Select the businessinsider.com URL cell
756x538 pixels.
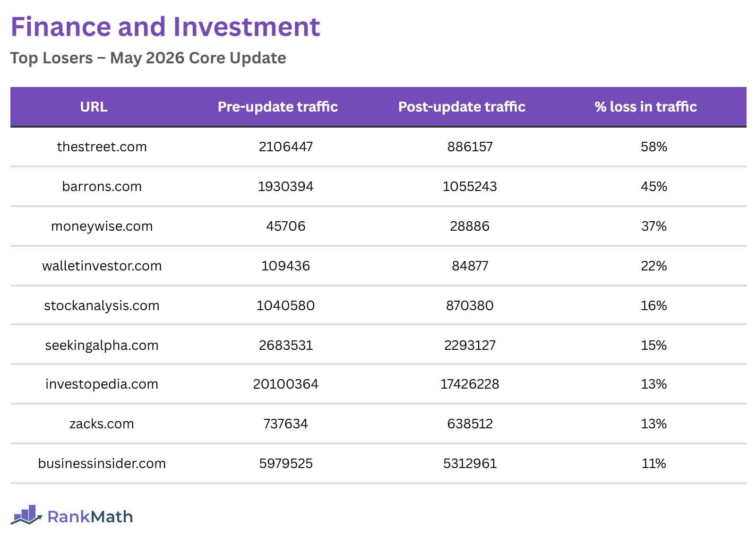[x=102, y=463]
